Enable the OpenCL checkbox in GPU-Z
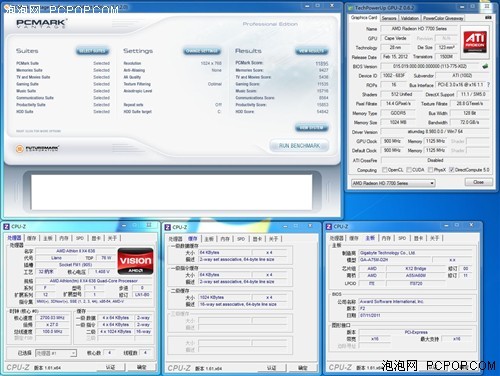Viewport: 500px width, 376px height. [385, 170]
